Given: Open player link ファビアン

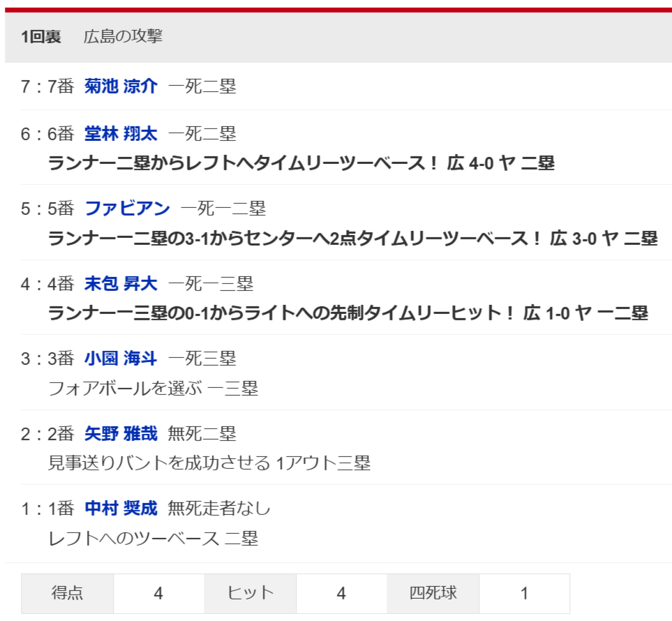Looking at the screenshot, I should click(127, 209).
